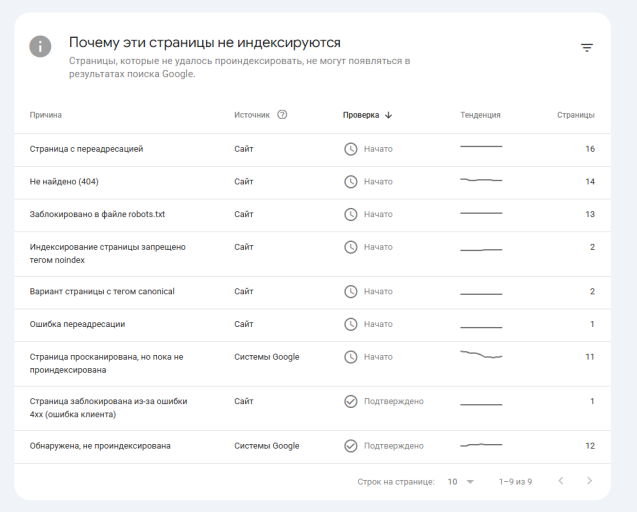Click the checkmark icon in the Обнаружена, не проиндексирована row
The height and width of the screenshot is (512, 637).
[351, 446]
